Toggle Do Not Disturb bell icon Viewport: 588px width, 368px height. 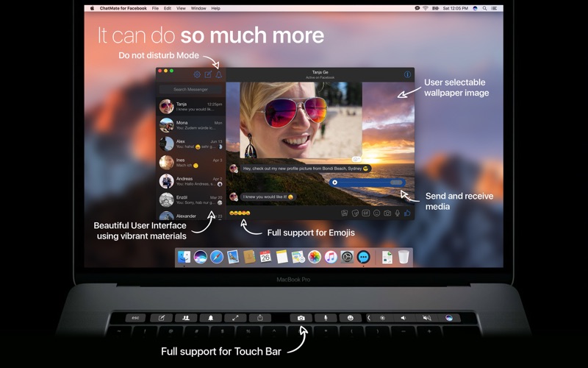(x=218, y=75)
